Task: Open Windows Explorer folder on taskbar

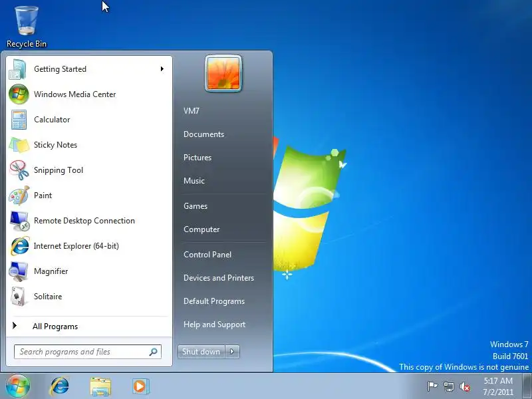Action: [x=100, y=386]
